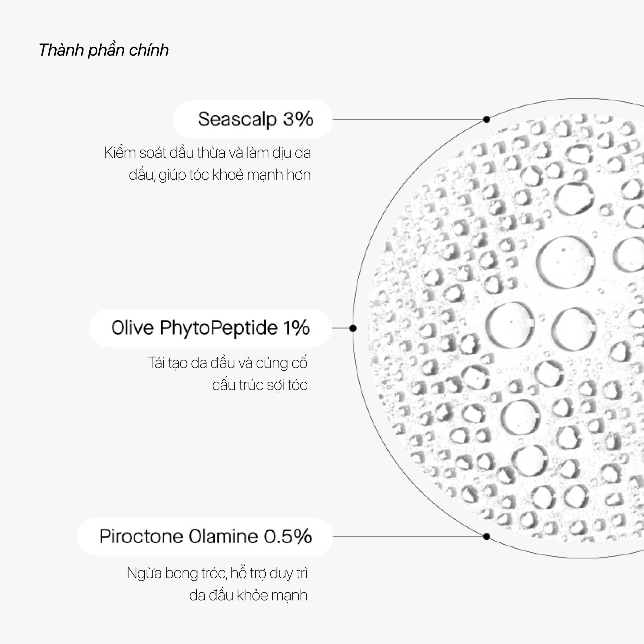Viewport: 644px width, 644px height.
Task: Click the 'cấu trúc sợi tóc' text line
Action: pyautogui.click(x=260, y=385)
